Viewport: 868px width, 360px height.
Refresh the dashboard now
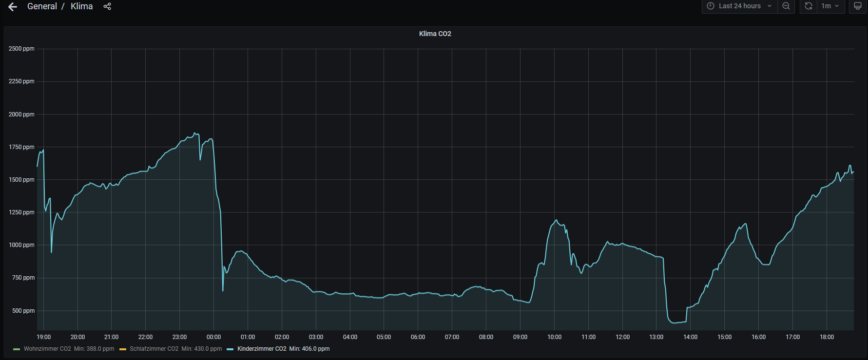click(x=809, y=6)
